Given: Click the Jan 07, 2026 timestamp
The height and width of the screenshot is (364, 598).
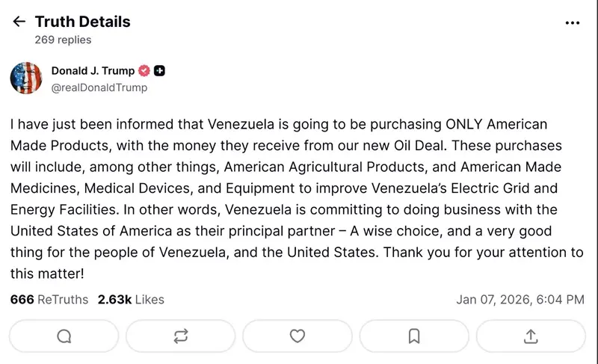Looking at the screenshot, I should (x=520, y=300).
